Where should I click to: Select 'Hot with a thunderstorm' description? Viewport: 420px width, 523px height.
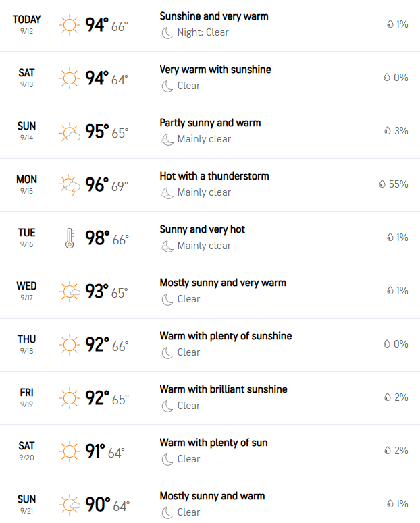[x=214, y=176]
